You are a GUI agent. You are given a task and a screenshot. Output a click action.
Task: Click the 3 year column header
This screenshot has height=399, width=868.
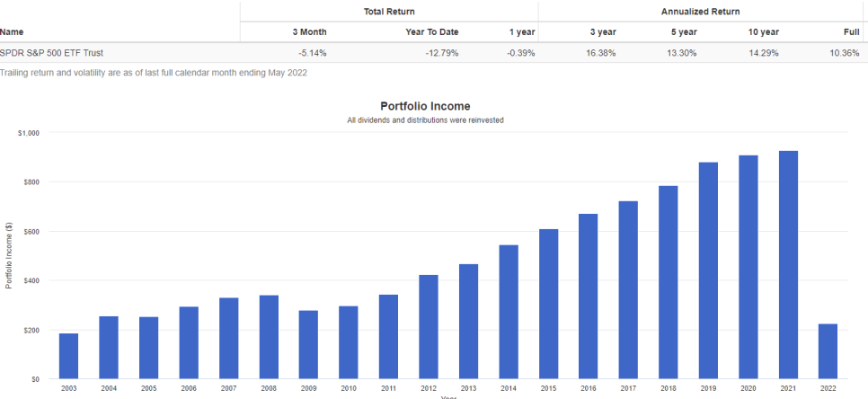pyautogui.click(x=603, y=32)
